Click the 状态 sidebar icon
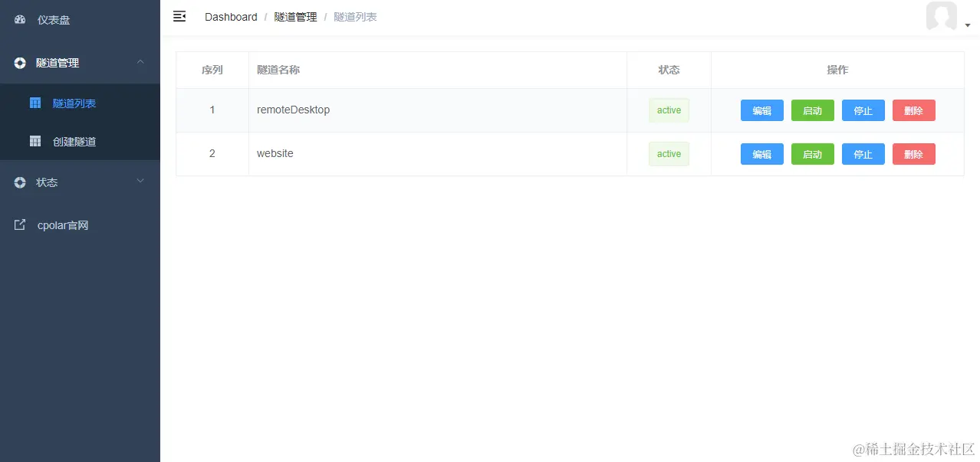980x462 pixels. (20, 182)
